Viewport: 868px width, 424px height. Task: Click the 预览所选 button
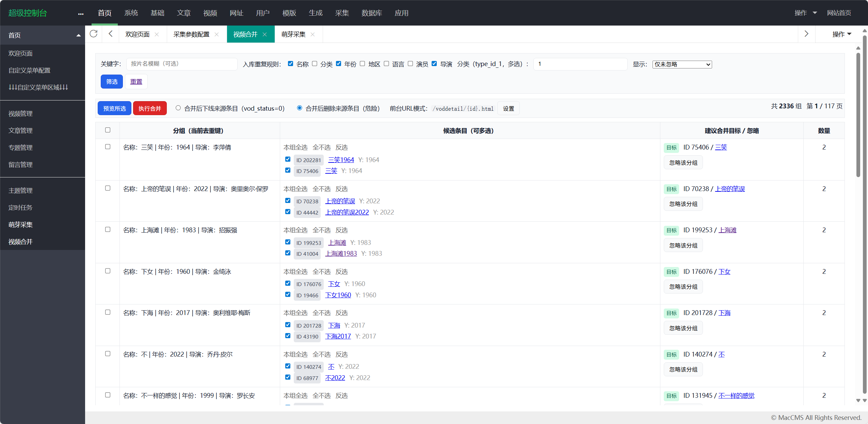click(x=114, y=108)
